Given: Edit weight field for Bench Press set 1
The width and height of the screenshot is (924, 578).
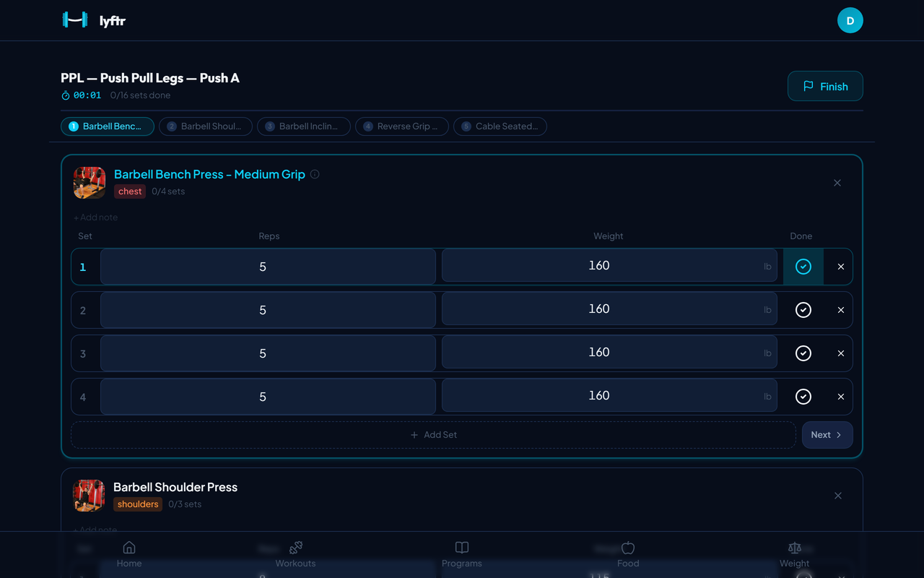Looking at the screenshot, I should (609, 265).
